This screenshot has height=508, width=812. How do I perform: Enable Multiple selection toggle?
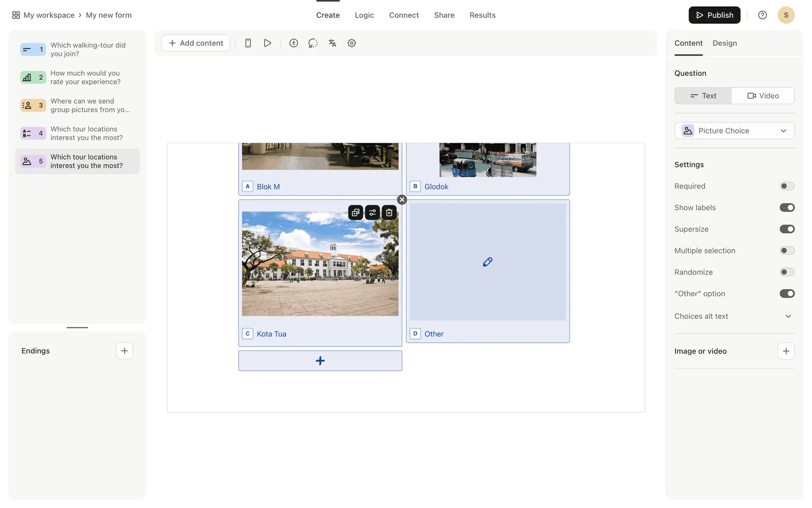(787, 251)
